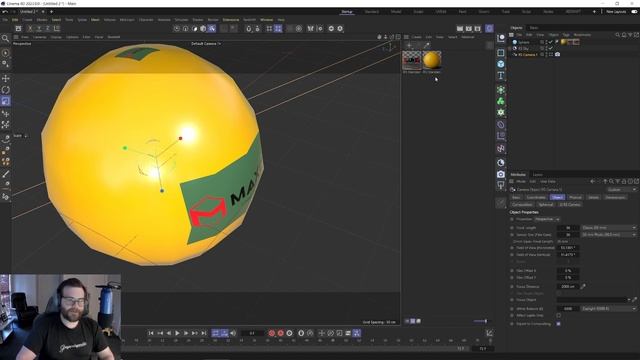Toggle keyframe dot next to Focus Distance
Viewport: 640px width, 360px height.
512,287
